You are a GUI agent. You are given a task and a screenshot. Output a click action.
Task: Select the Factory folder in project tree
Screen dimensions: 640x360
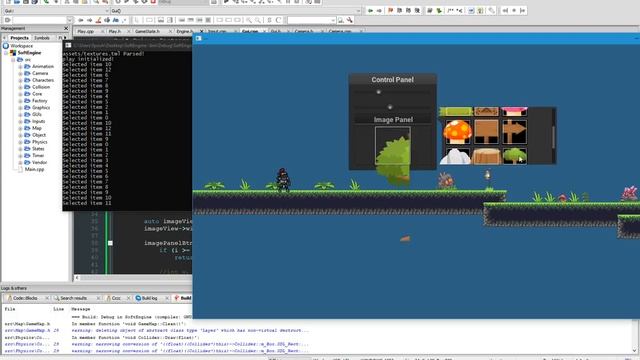40,101
